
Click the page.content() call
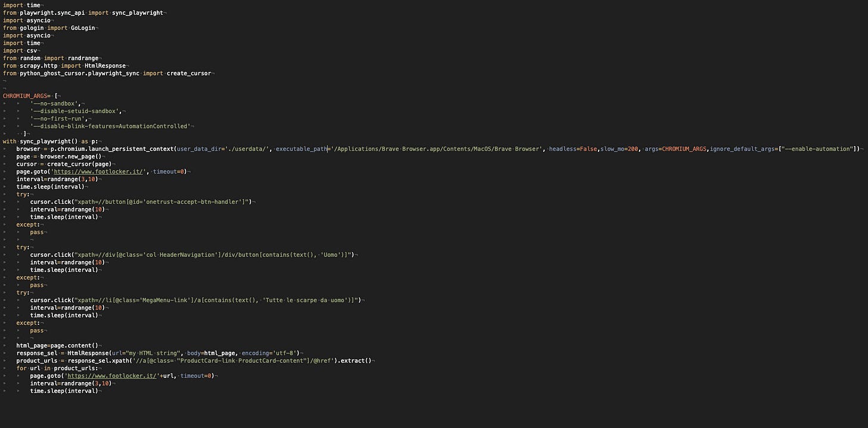click(x=75, y=345)
